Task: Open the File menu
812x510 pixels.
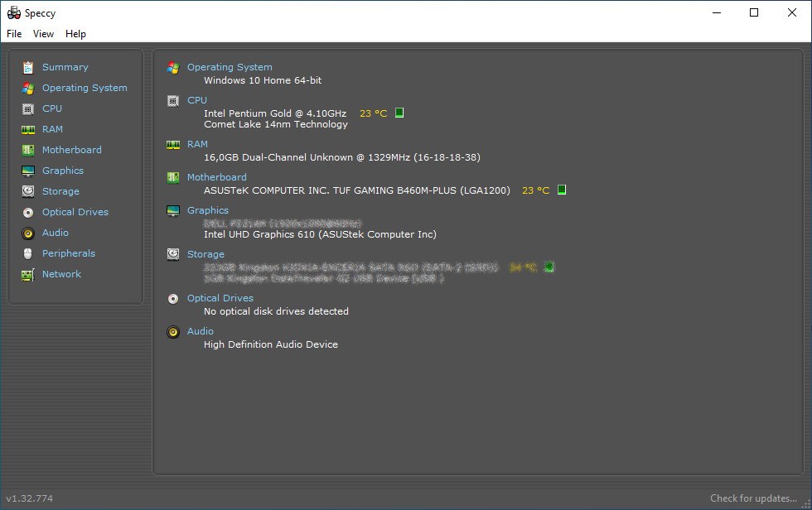Action: 14,34
